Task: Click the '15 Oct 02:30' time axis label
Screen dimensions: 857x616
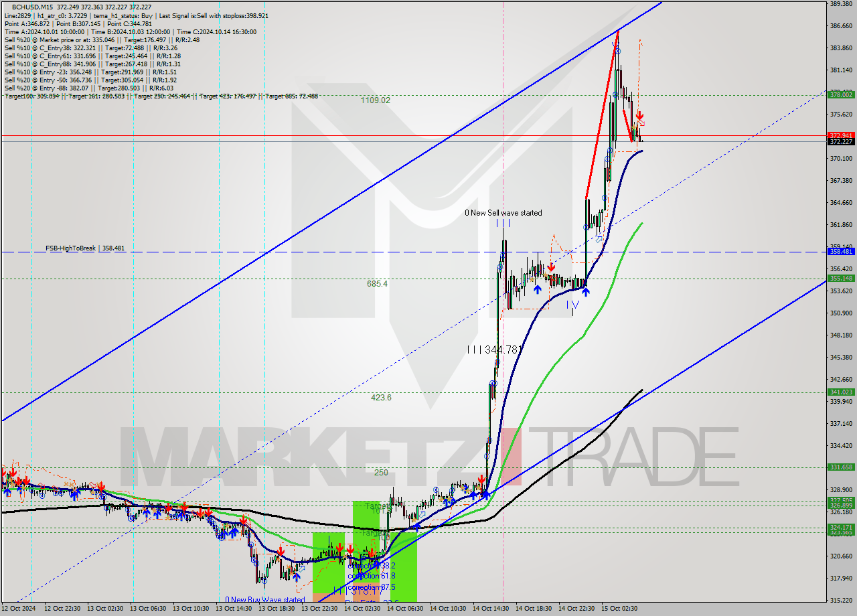Action: pos(619,609)
